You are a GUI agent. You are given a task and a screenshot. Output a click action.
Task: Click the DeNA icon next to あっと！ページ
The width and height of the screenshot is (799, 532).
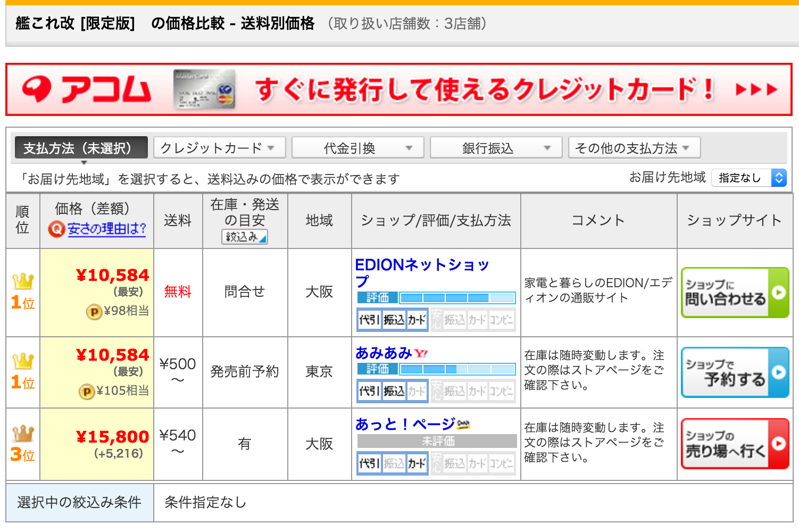(x=463, y=424)
